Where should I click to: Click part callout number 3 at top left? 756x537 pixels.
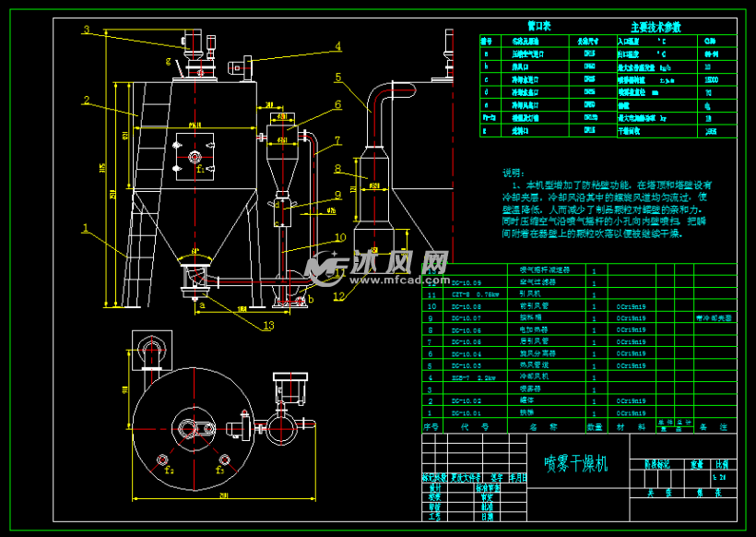pos(85,30)
